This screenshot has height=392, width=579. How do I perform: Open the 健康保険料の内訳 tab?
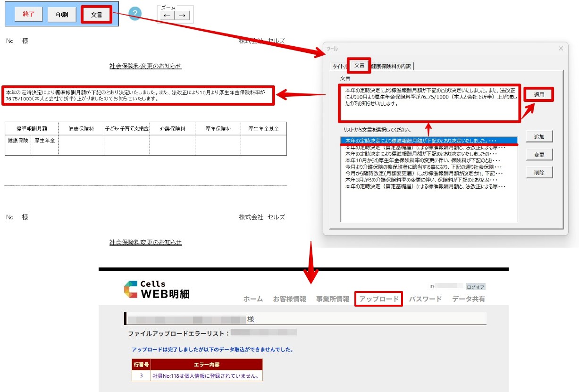click(x=392, y=66)
